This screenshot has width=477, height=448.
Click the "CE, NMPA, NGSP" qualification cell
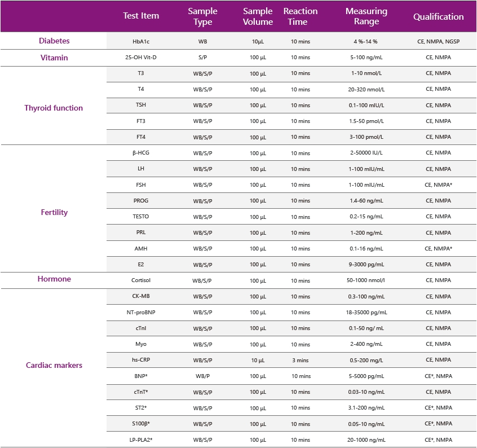click(x=438, y=42)
